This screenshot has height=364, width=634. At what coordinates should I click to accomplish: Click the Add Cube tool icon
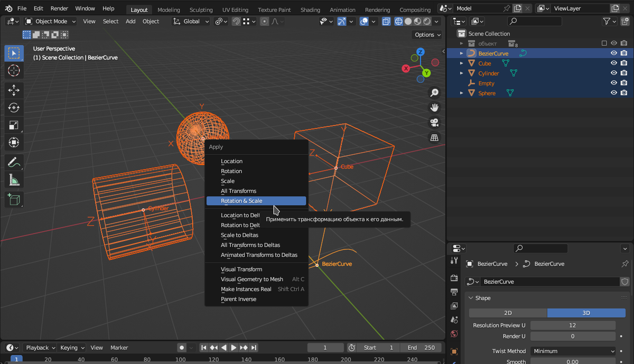coord(14,199)
